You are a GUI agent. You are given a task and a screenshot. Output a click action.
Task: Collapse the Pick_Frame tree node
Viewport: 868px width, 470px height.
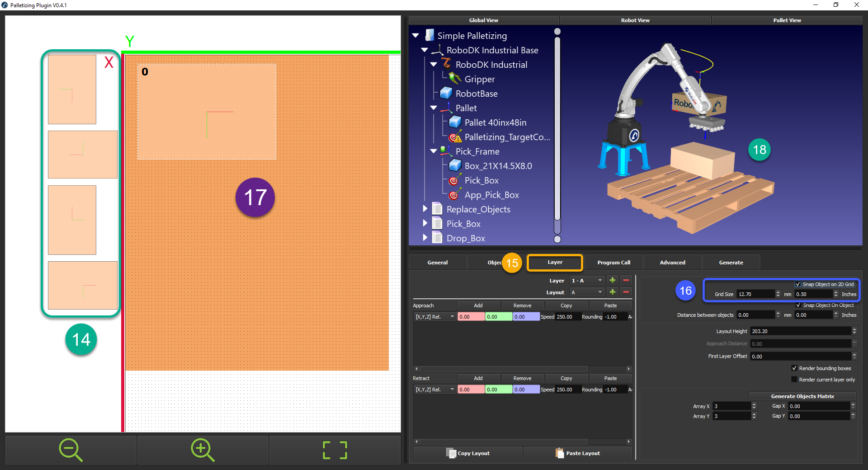(434, 151)
